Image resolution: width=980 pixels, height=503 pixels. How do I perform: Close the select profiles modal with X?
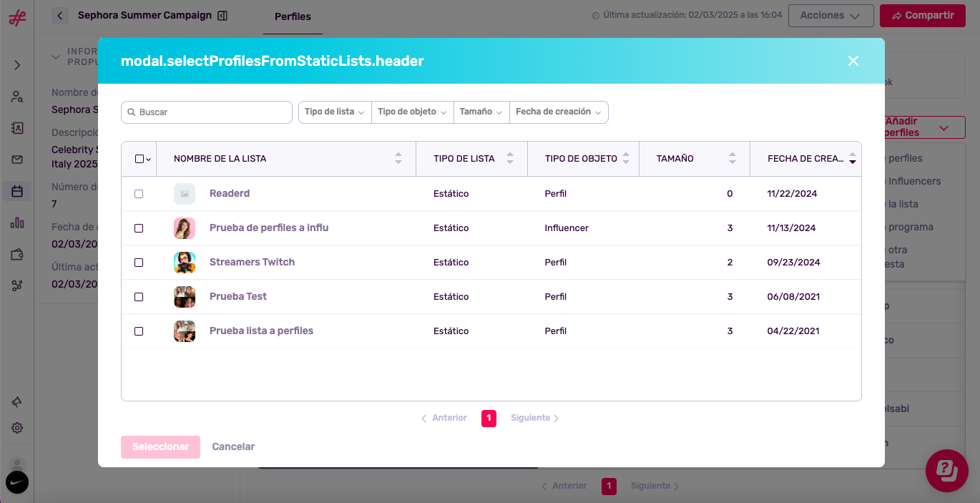(x=853, y=61)
